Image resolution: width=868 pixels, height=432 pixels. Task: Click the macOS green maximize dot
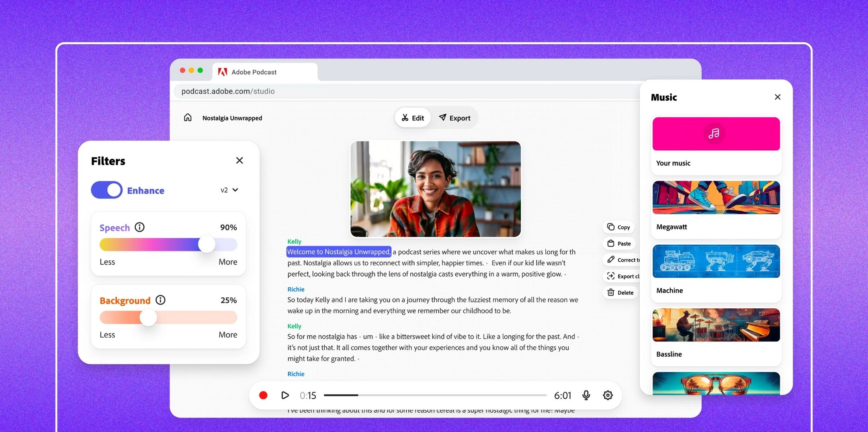[200, 70]
